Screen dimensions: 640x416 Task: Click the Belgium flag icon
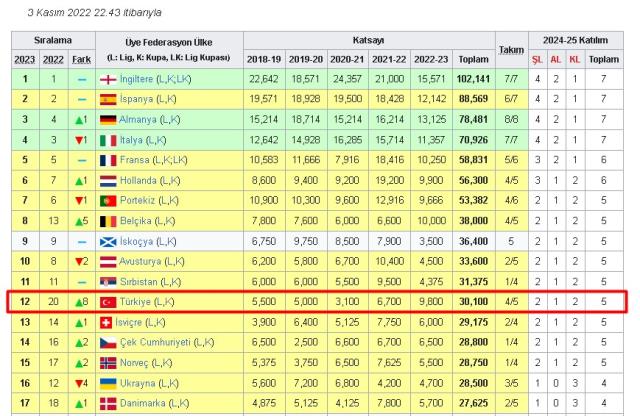coord(108,221)
